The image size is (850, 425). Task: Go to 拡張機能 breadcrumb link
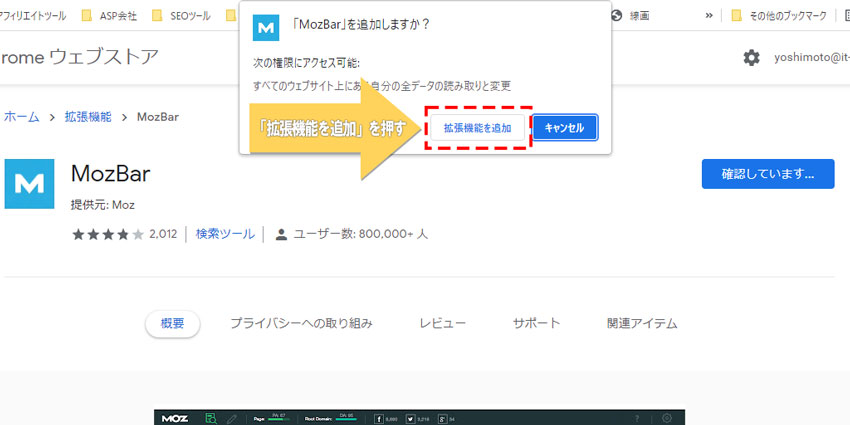tap(88, 117)
